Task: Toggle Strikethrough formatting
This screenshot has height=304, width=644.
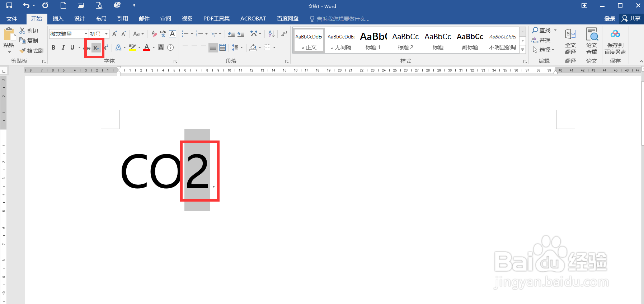Action: click(87, 47)
